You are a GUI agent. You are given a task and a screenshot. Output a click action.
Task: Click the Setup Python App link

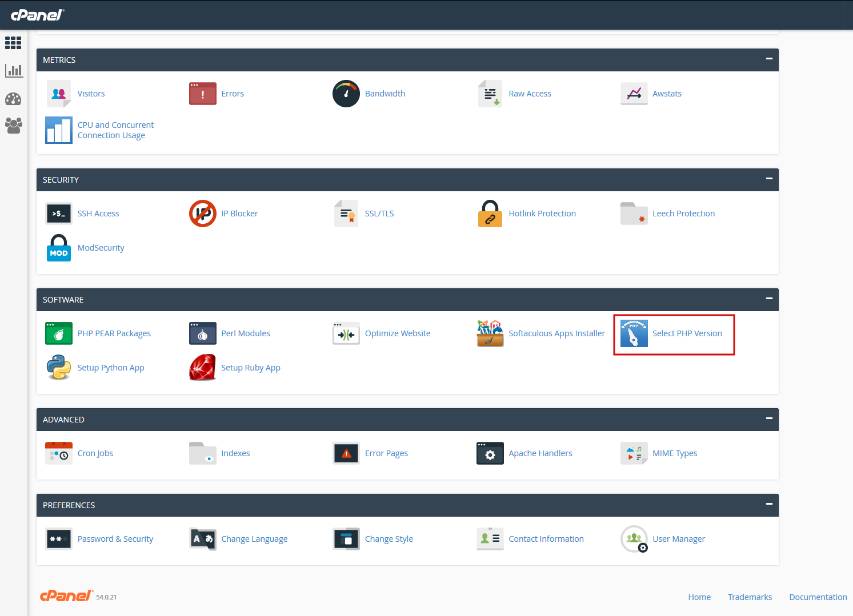pos(111,368)
